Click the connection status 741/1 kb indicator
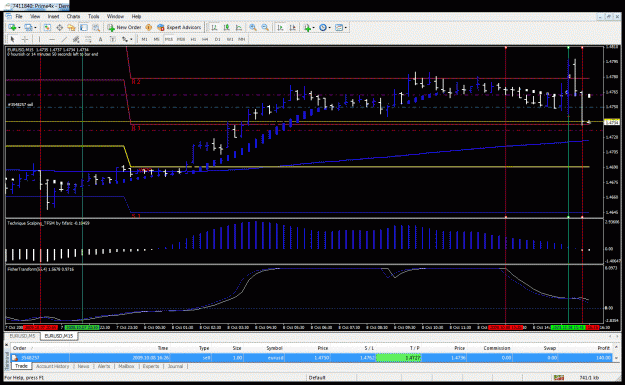The height and width of the screenshot is (385, 625). (x=589, y=377)
